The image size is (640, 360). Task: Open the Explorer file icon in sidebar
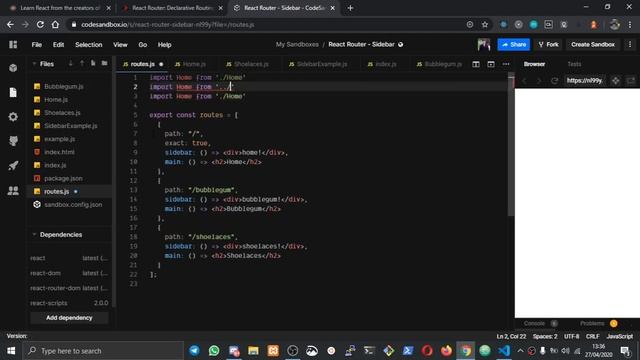click(x=13, y=93)
